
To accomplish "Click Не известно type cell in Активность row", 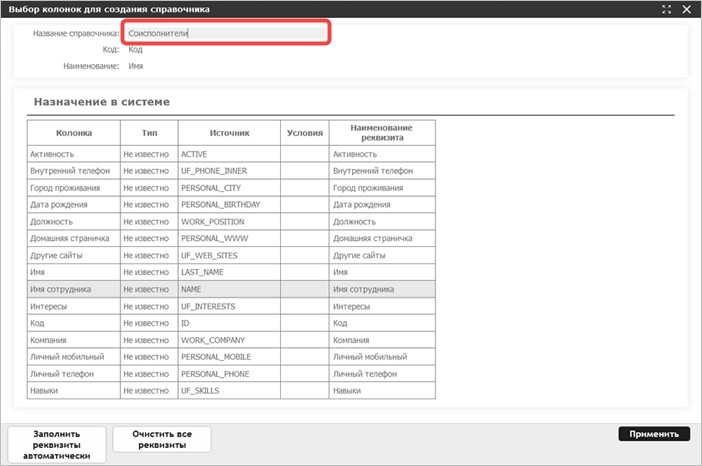I will (x=149, y=154).
